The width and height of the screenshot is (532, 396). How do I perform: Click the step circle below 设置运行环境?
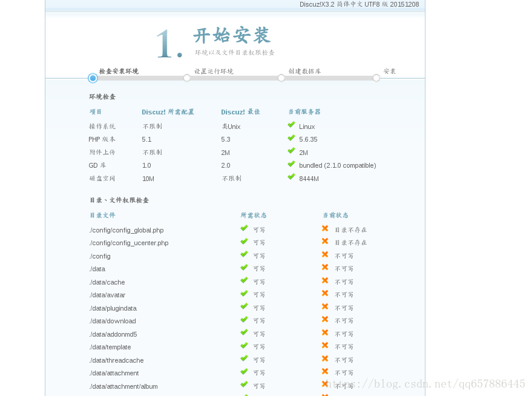(x=186, y=78)
